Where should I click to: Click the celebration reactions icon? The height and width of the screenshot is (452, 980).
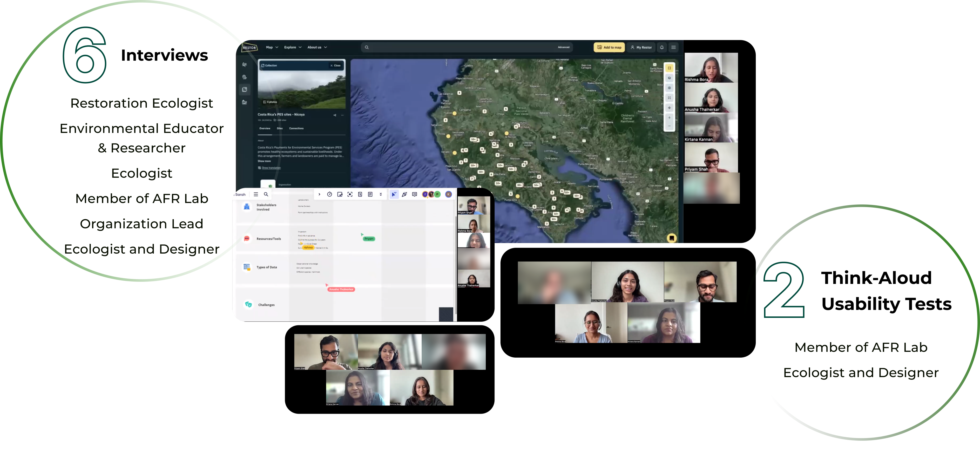click(404, 194)
